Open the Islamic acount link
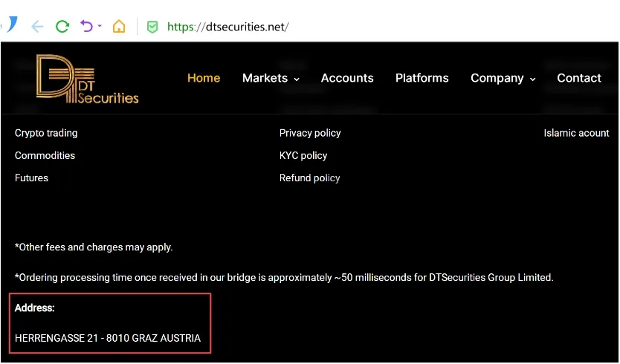 (576, 133)
